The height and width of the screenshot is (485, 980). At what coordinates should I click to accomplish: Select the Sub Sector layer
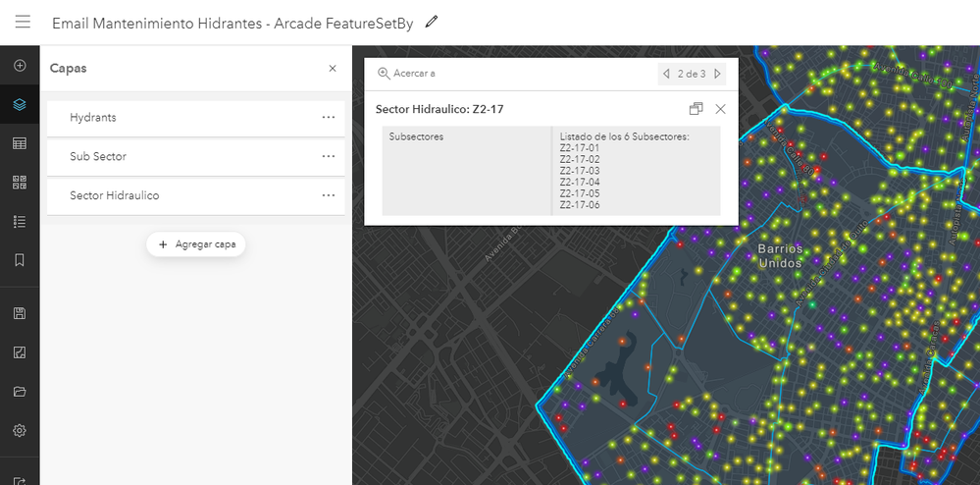[195, 156]
